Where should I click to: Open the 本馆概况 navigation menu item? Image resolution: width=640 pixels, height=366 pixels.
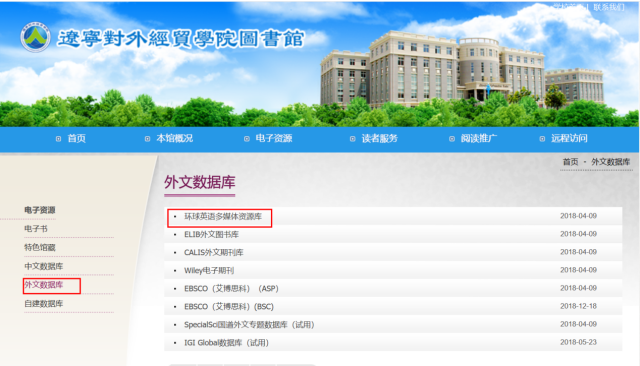coord(175,139)
